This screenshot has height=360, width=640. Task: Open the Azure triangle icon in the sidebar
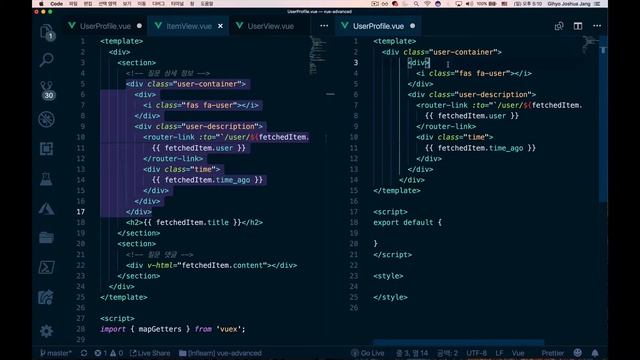[46, 209]
